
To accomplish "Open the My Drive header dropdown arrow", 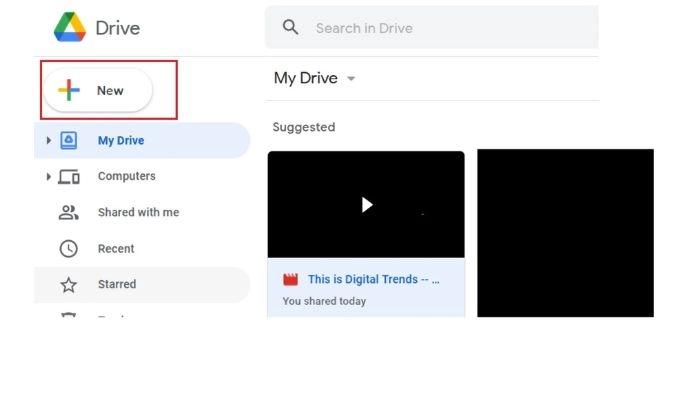I will (351, 79).
